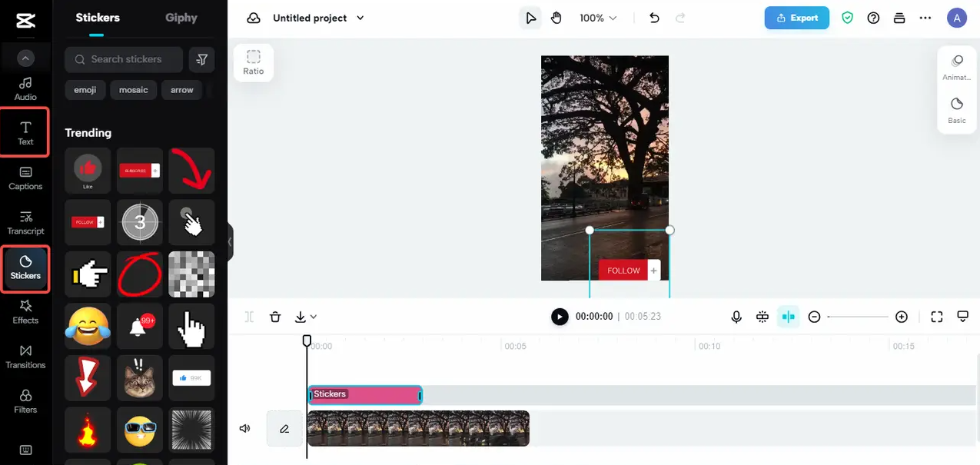The width and height of the screenshot is (980, 465).
Task: Zoom in the timeline
Action: coord(902,317)
